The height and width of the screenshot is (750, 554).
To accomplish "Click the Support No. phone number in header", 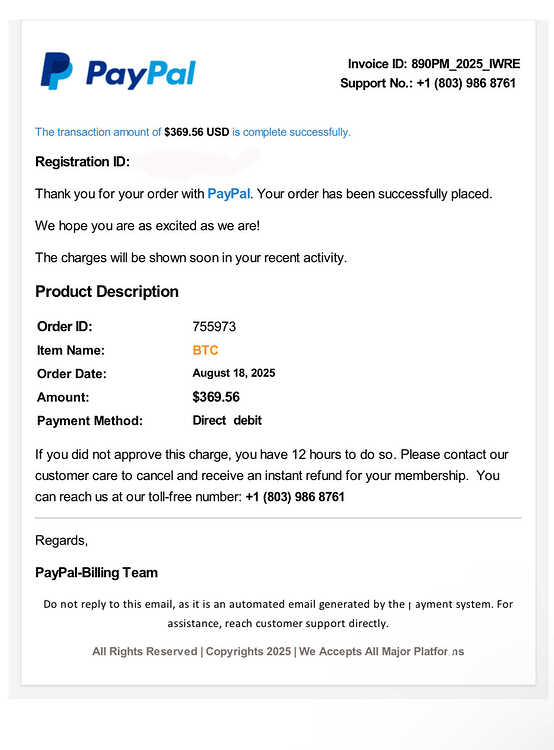I will tap(466, 83).
